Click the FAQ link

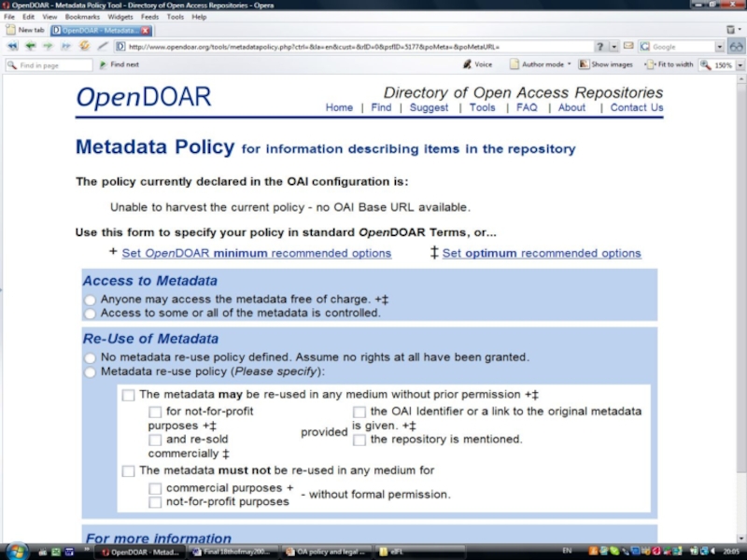(527, 107)
